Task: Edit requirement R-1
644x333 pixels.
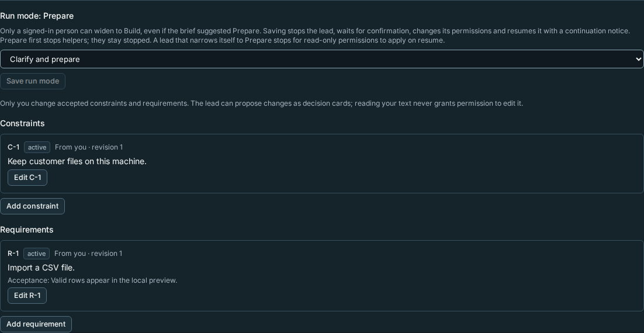Action: [x=27, y=296]
